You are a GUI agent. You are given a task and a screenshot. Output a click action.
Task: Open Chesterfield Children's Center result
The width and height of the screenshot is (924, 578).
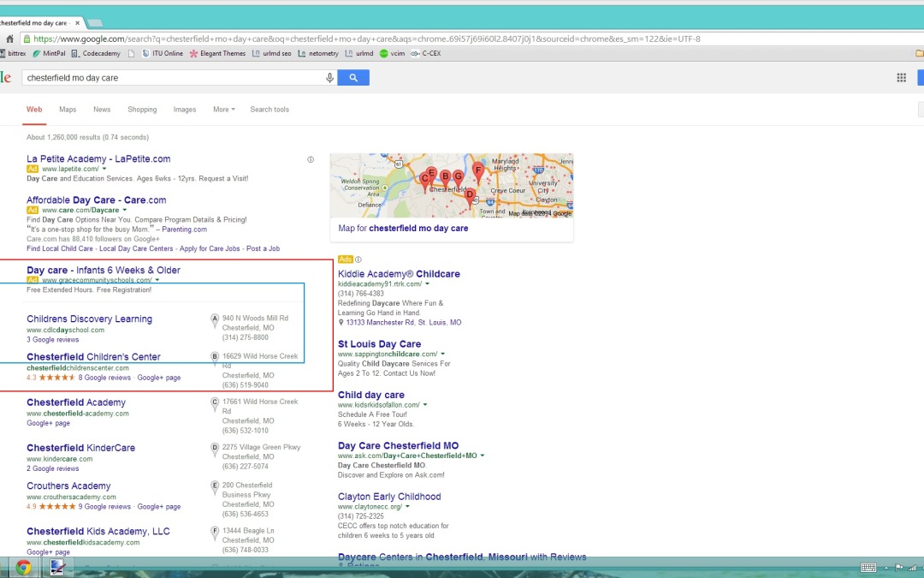tap(93, 357)
